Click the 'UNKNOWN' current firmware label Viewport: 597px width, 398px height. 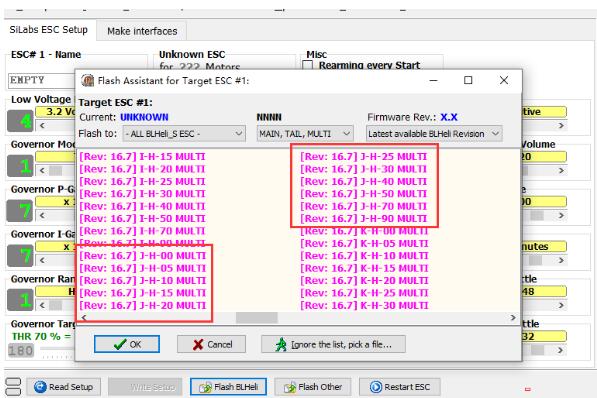[144, 117]
